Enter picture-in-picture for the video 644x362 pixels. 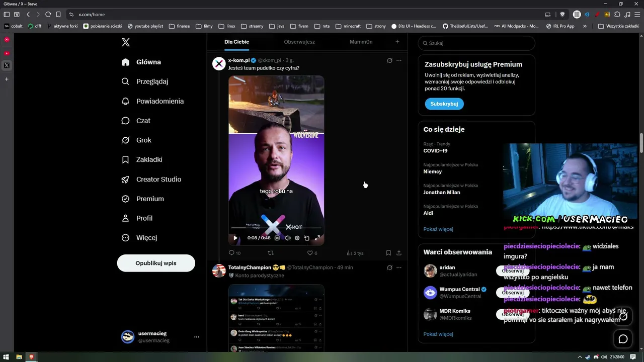click(x=307, y=238)
